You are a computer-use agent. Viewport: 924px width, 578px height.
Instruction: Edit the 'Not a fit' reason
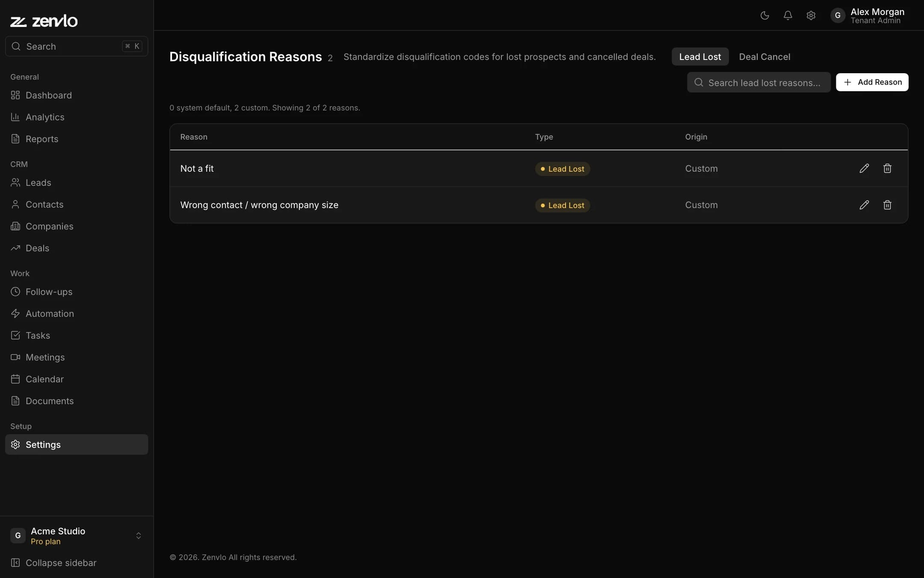click(x=864, y=168)
